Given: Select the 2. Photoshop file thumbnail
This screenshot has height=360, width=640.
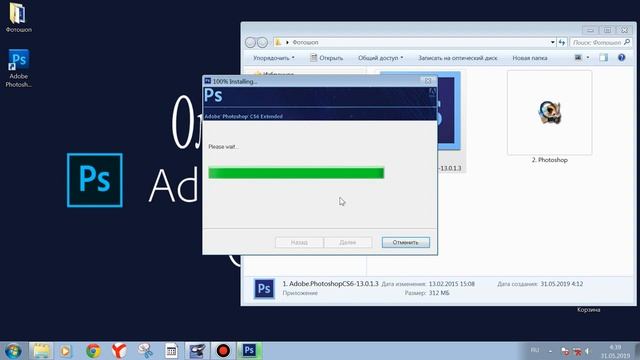Looking at the screenshot, I should pos(549,113).
